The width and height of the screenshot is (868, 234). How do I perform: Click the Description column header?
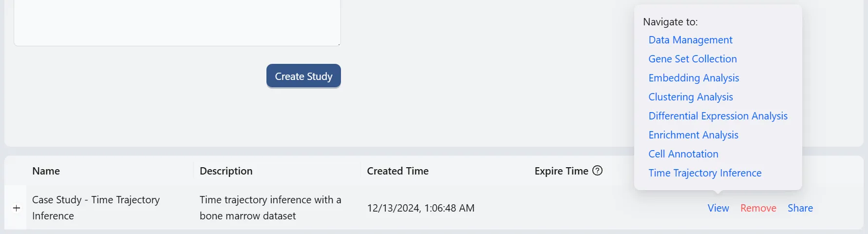[226, 171]
